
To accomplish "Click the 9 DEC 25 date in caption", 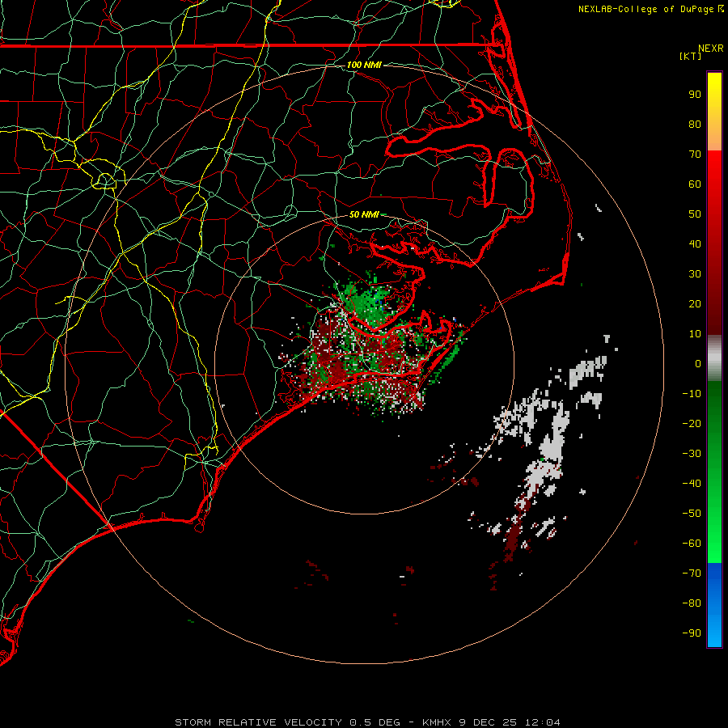I will (488, 722).
